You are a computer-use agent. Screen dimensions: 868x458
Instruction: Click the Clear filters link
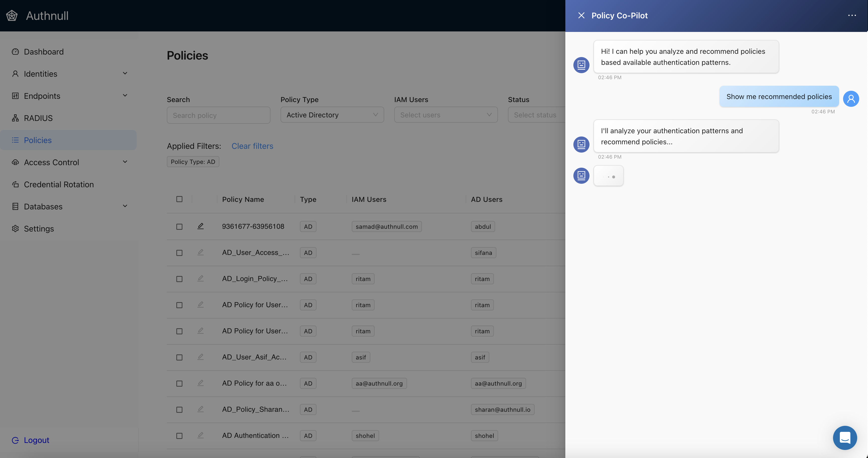[x=252, y=146]
